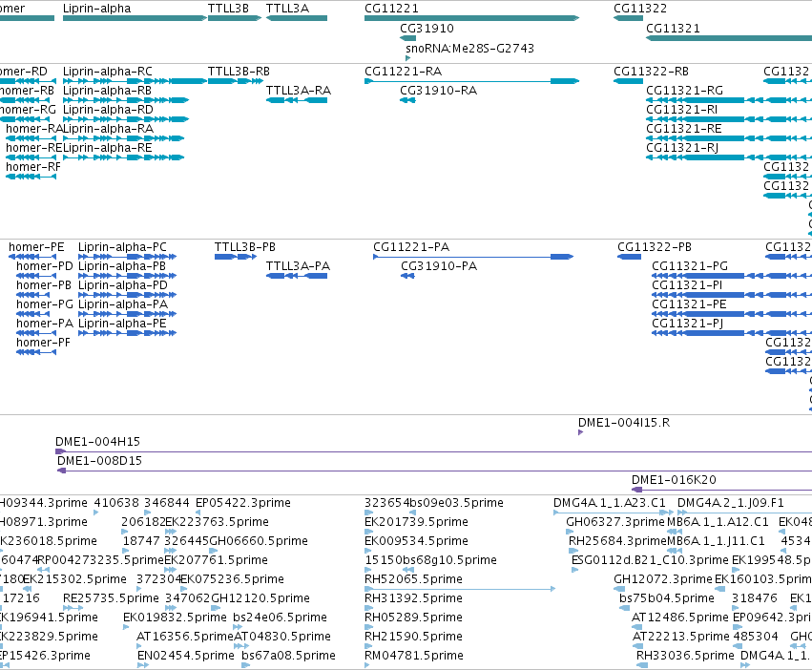The height and width of the screenshot is (670, 812).
Task: Select protein homer-PF
Action: pos(35,352)
